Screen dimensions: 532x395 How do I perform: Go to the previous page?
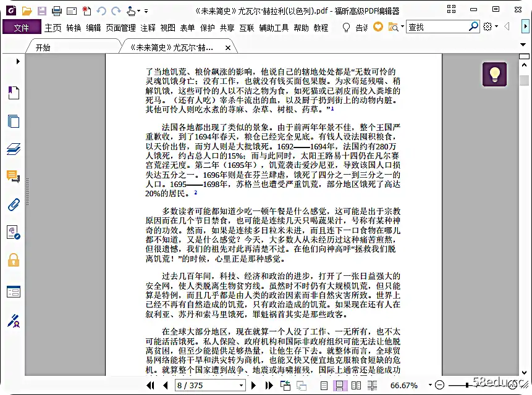pyautogui.click(x=166, y=385)
